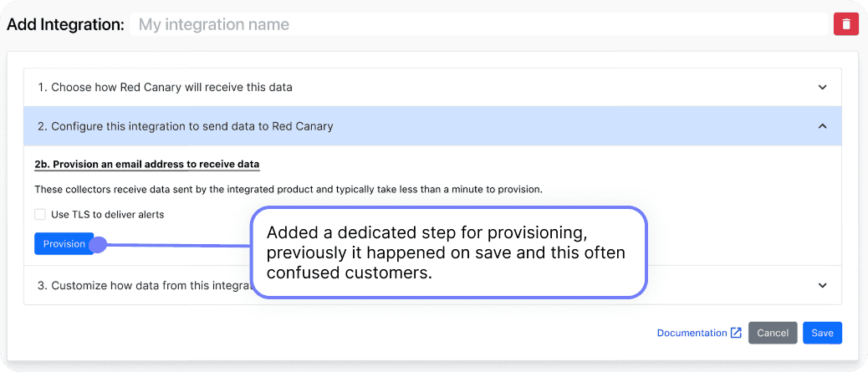Click the '2b. Provision an email address' heading
The height and width of the screenshot is (372, 868).
tap(146, 163)
